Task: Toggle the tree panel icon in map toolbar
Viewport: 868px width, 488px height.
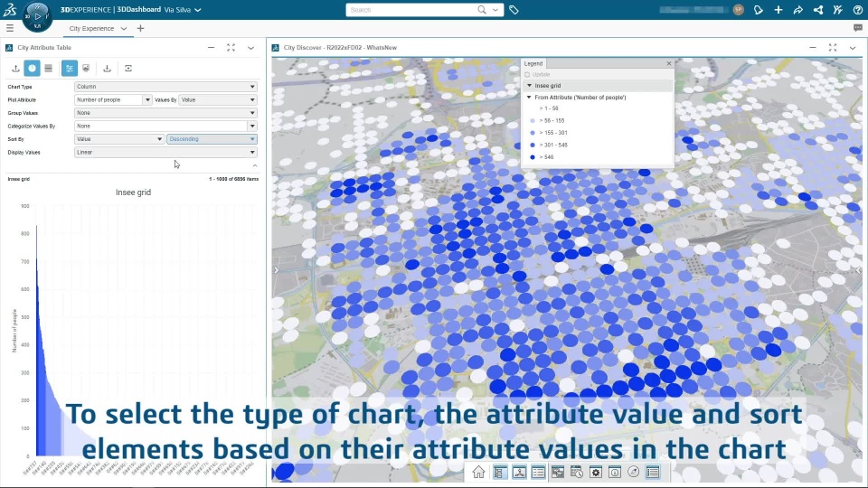Action: click(500, 472)
